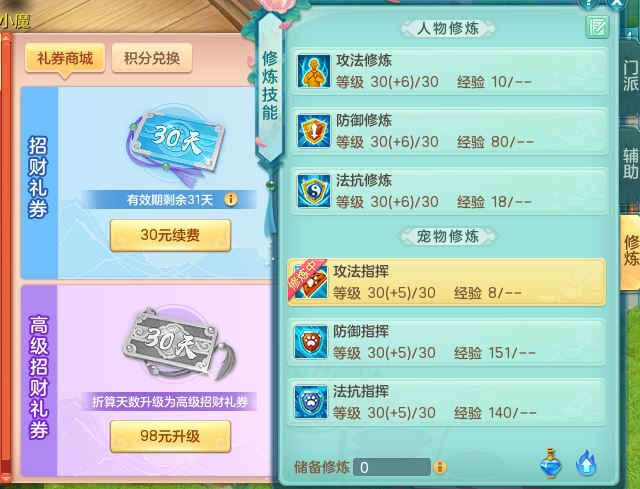
Task: Select the 攻法修炼 skill icon
Action: (x=313, y=71)
